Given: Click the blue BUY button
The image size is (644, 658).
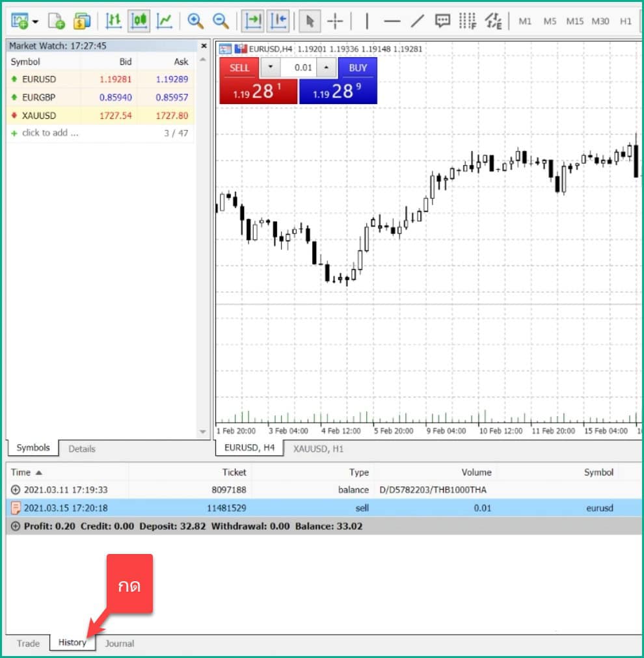Looking at the screenshot, I should coord(358,68).
